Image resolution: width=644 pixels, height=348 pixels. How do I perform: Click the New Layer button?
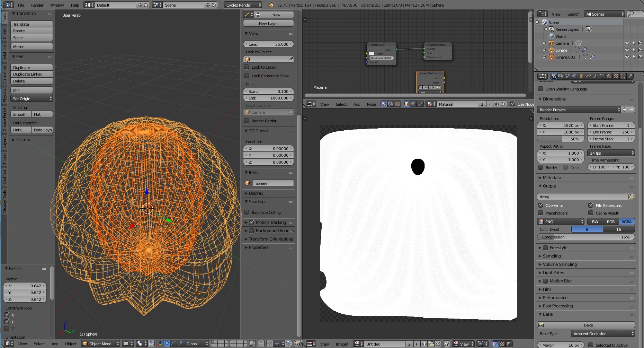tap(268, 23)
